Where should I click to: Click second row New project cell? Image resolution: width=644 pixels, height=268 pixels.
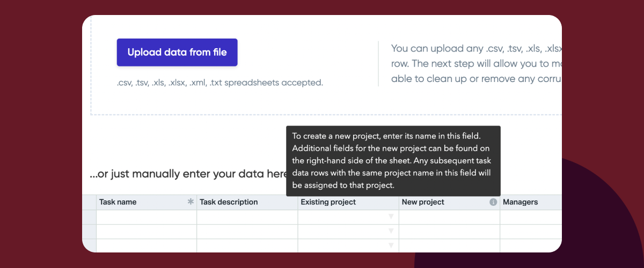(449, 232)
